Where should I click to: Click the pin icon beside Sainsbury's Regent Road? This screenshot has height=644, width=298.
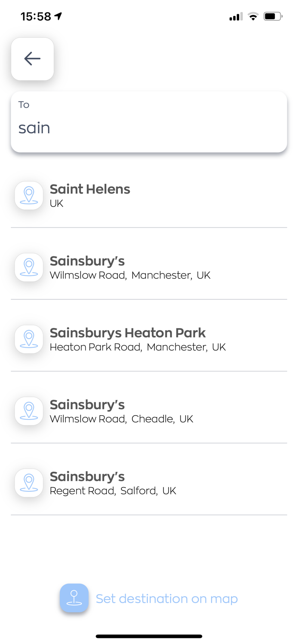[x=28, y=483]
